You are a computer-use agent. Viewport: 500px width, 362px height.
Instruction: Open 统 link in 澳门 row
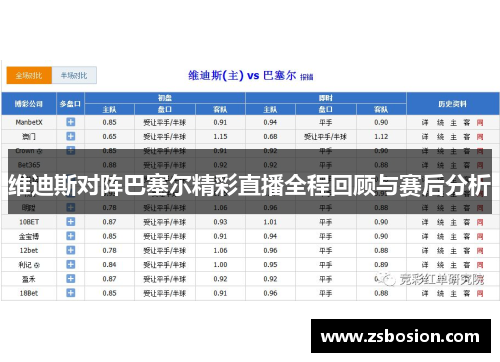tap(440, 137)
